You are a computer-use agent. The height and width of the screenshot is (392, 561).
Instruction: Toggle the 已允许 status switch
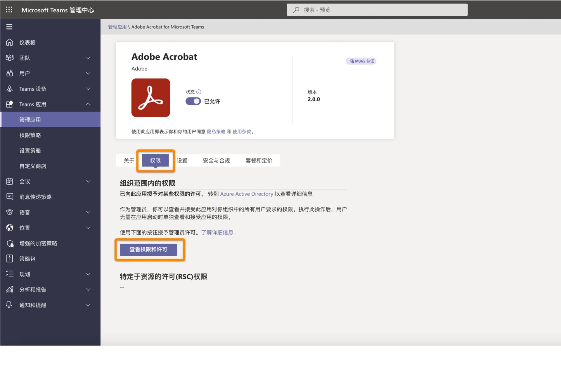click(x=193, y=101)
